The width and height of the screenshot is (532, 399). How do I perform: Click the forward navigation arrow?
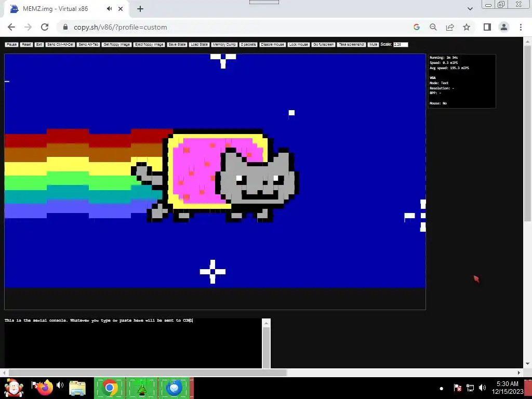pyautogui.click(x=28, y=27)
